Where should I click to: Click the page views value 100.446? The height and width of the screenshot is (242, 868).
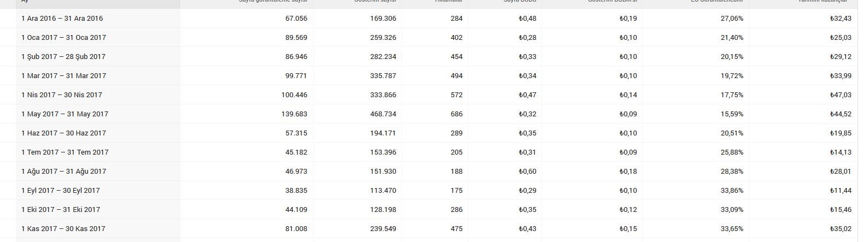[294, 95]
